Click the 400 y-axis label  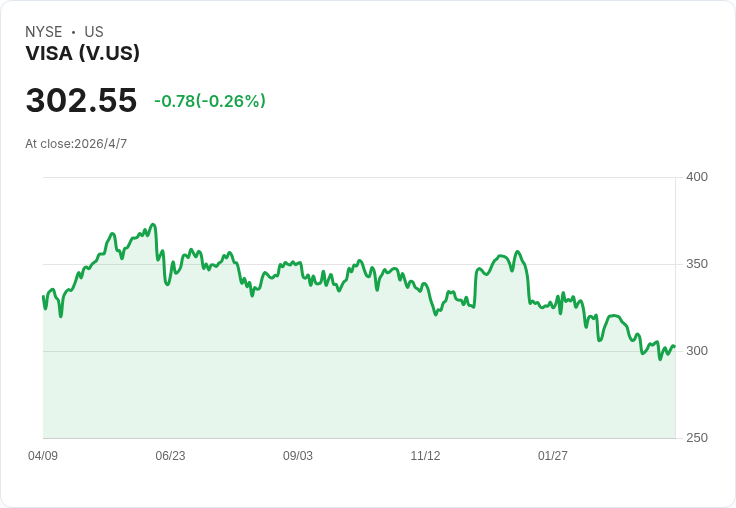pos(696,177)
